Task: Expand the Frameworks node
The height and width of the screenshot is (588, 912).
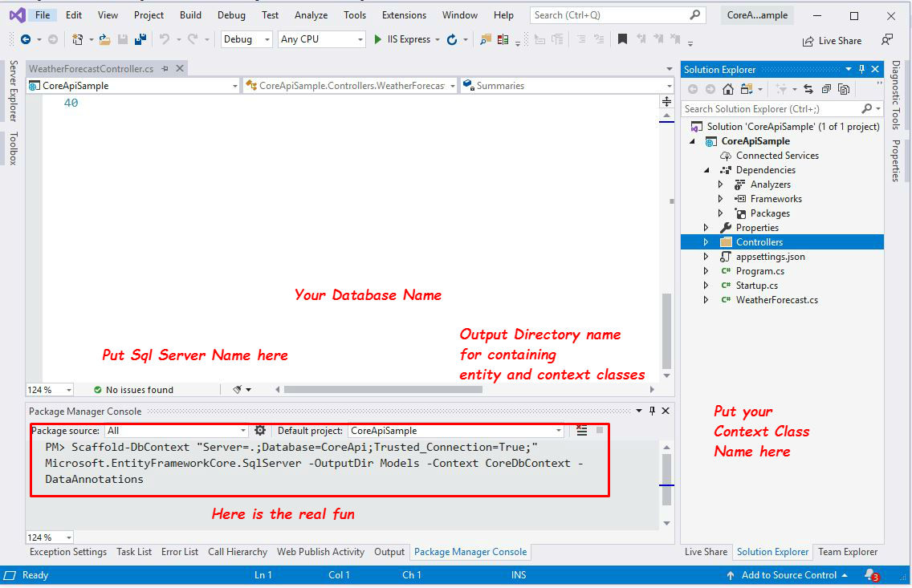Action: coord(721,199)
